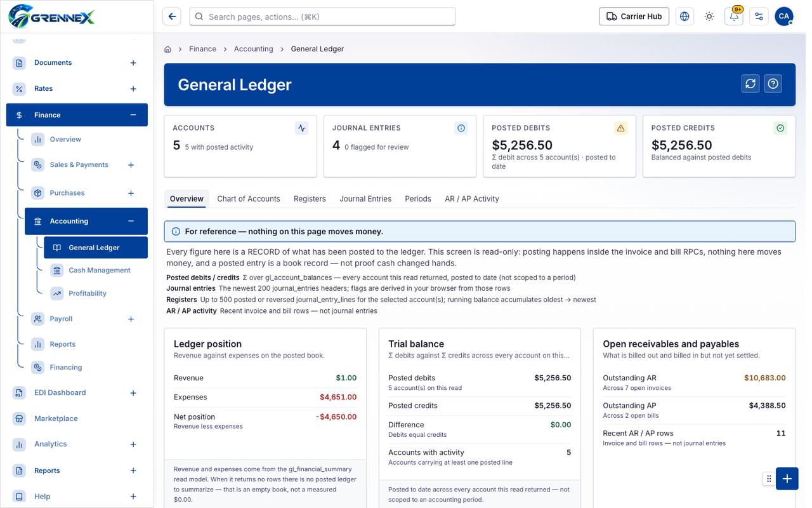Collapse the Finance sidebar section

pos(133,115)
